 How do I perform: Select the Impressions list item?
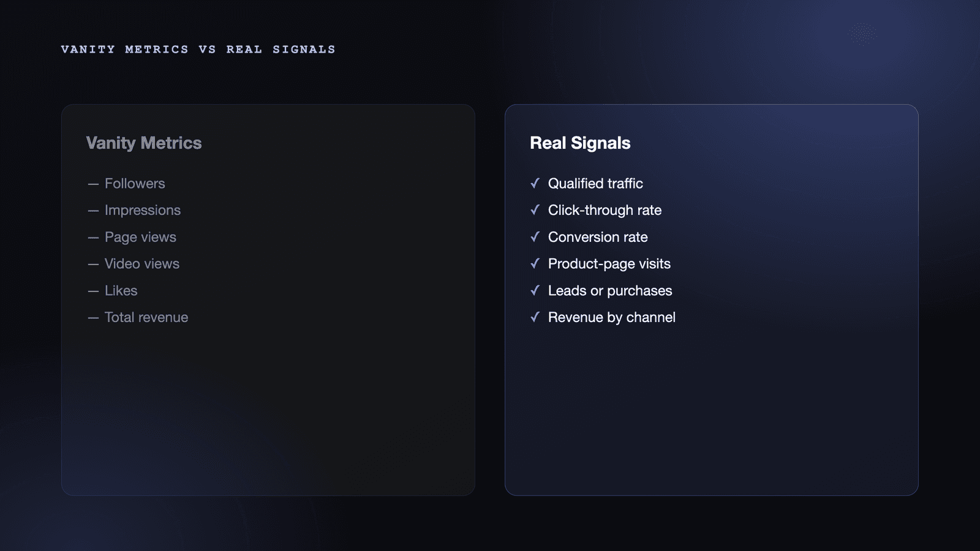[143, 210]
